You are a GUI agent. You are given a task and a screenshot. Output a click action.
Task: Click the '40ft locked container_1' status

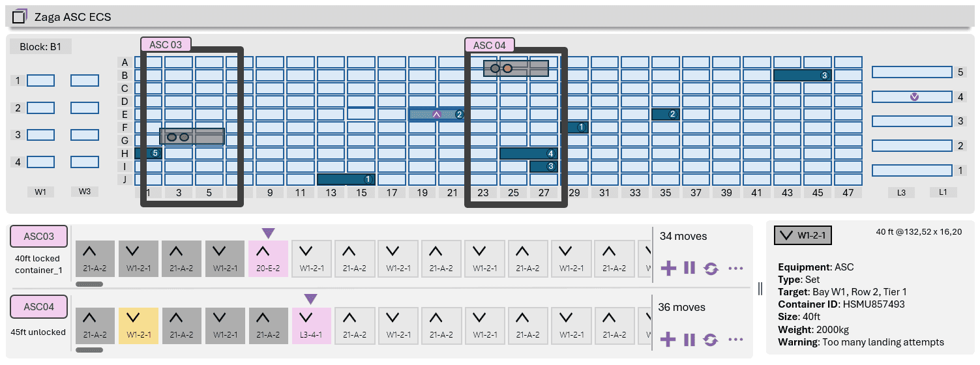[x=39, y=264]
